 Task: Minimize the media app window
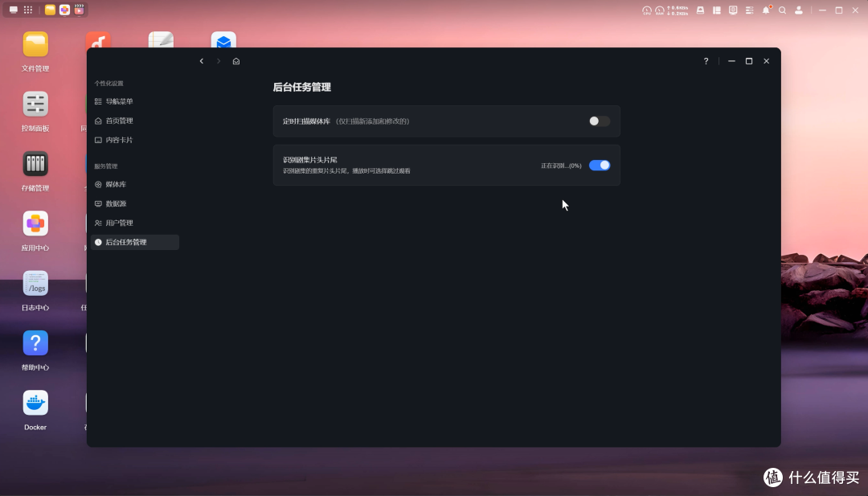click(x=732, y=61)
